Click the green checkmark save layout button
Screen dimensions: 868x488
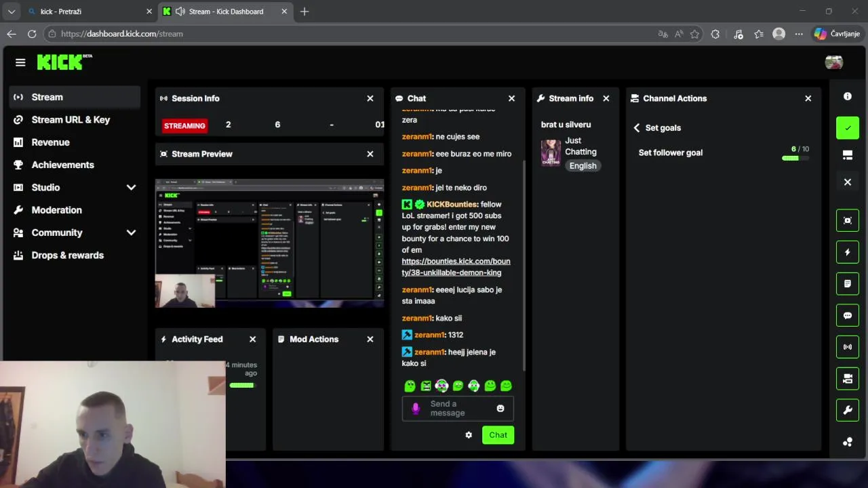pos(848,127)
